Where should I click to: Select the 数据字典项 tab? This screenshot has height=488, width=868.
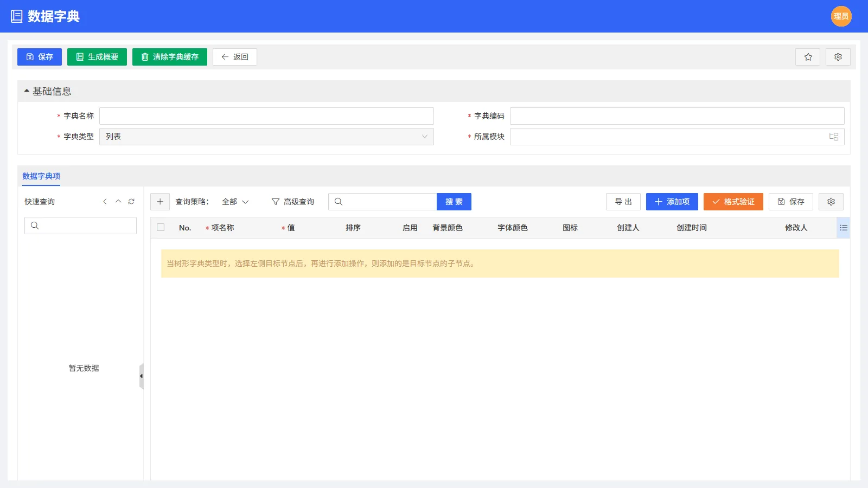tap(41, 176)
